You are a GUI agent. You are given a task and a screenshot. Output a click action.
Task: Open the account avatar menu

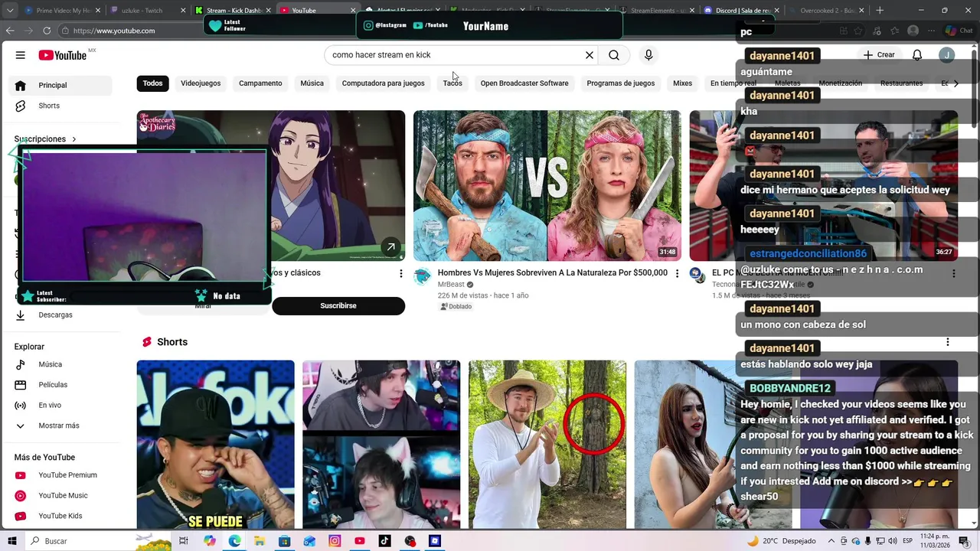947,55
